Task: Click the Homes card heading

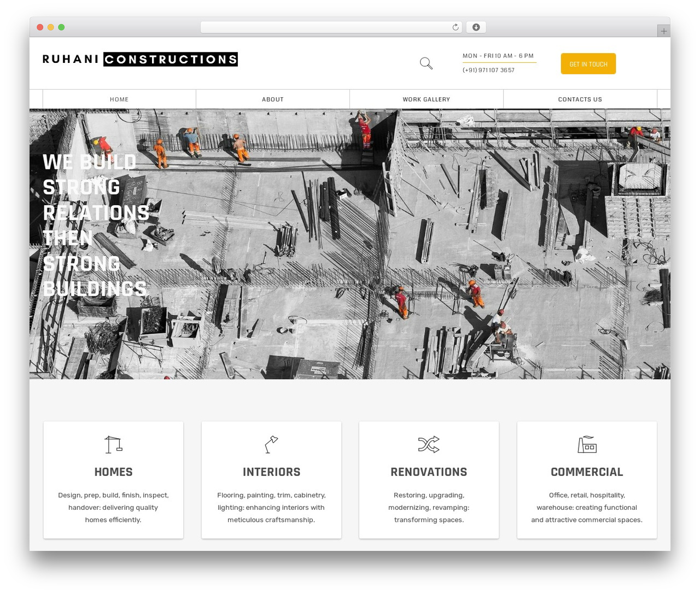Action: point(113,472)
